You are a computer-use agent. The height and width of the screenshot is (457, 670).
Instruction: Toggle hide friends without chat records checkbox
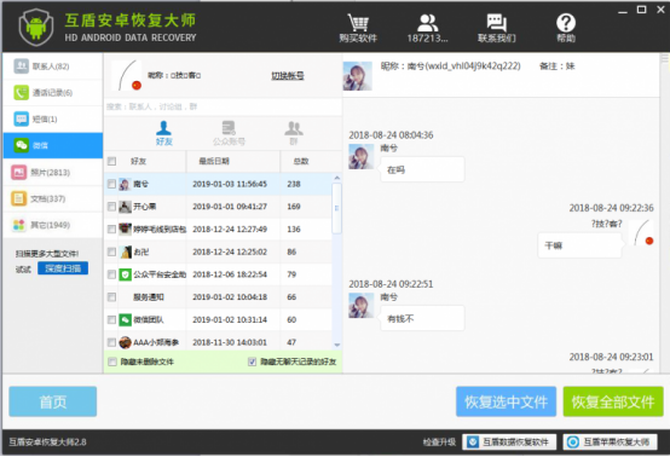click(252, 362)
